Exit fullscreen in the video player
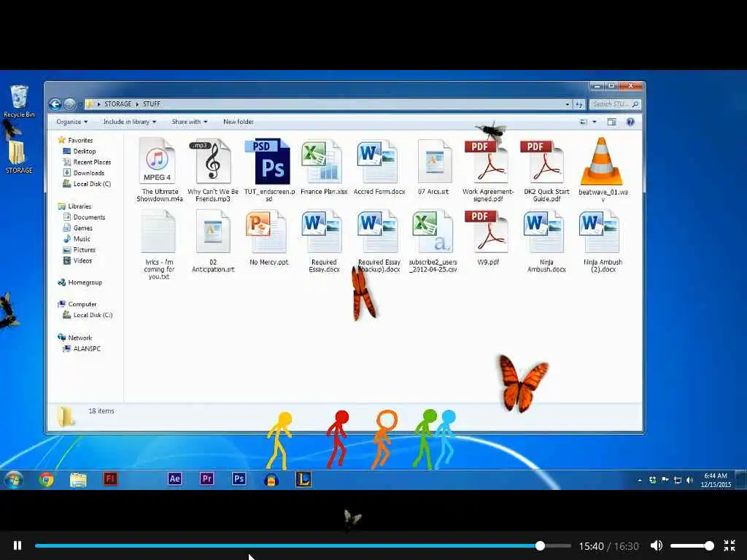This screenshot has width=747, height=560. (x=729, y=545)
